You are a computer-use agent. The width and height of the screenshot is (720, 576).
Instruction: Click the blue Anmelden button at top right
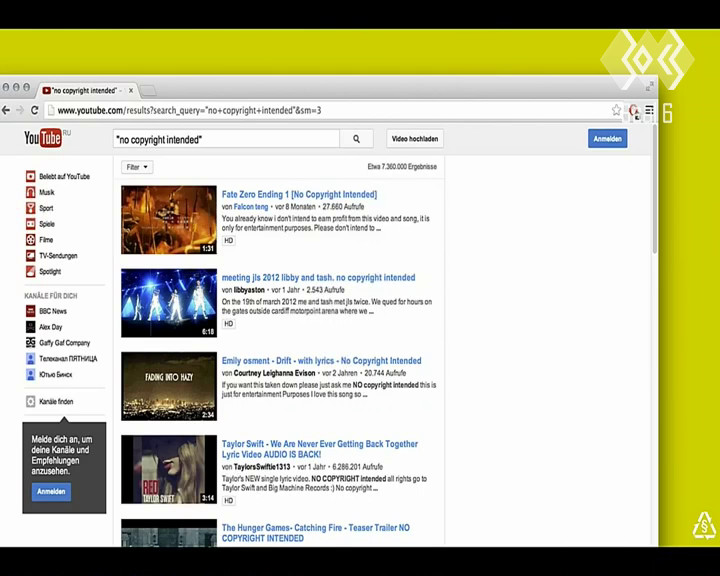pos(607,139)
